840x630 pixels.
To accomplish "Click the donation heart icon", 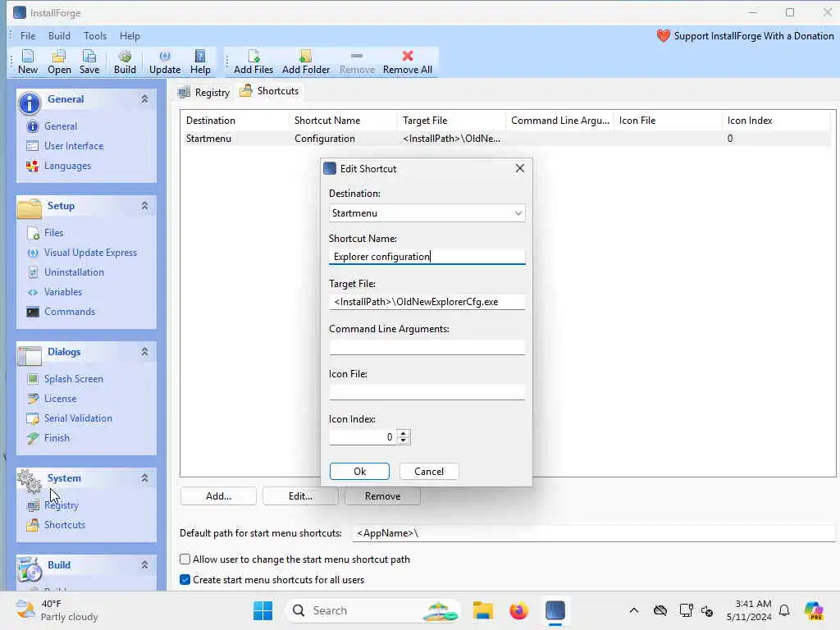I will pos(663,36).
